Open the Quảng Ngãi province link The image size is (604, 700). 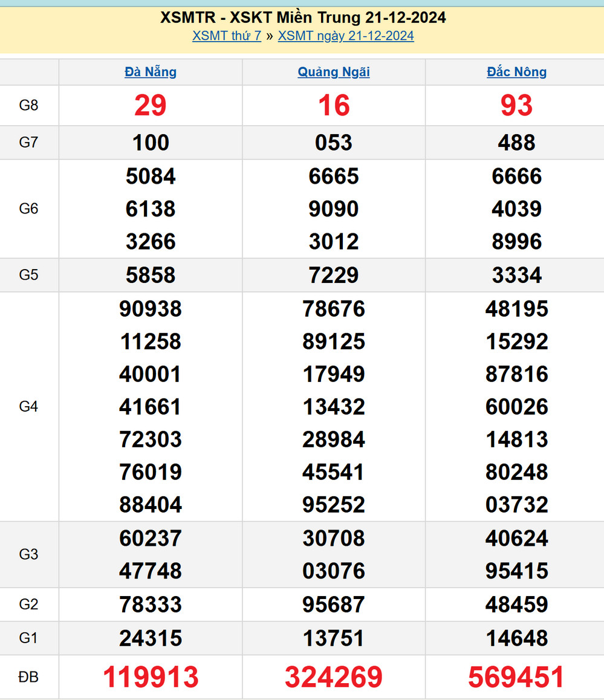click(x=334, y=72)
